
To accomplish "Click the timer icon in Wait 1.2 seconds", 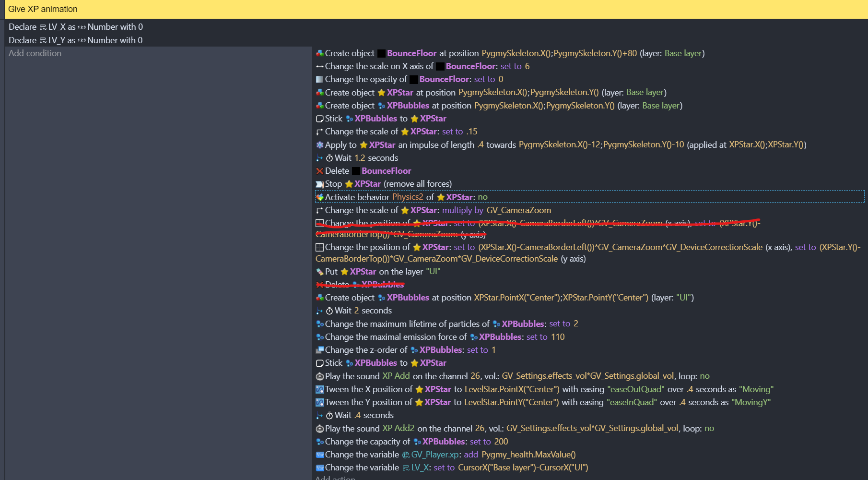I will tap(329, 158).
